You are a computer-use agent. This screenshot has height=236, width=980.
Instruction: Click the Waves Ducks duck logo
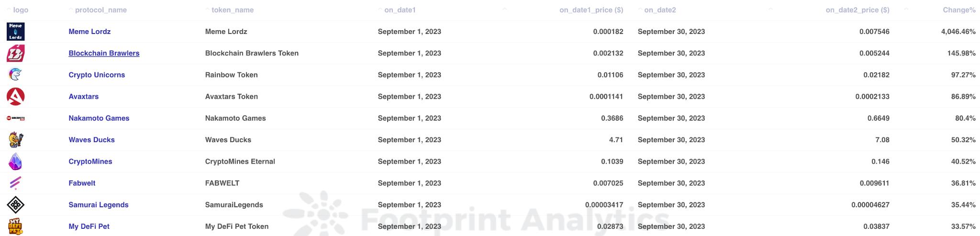(15, 140)
